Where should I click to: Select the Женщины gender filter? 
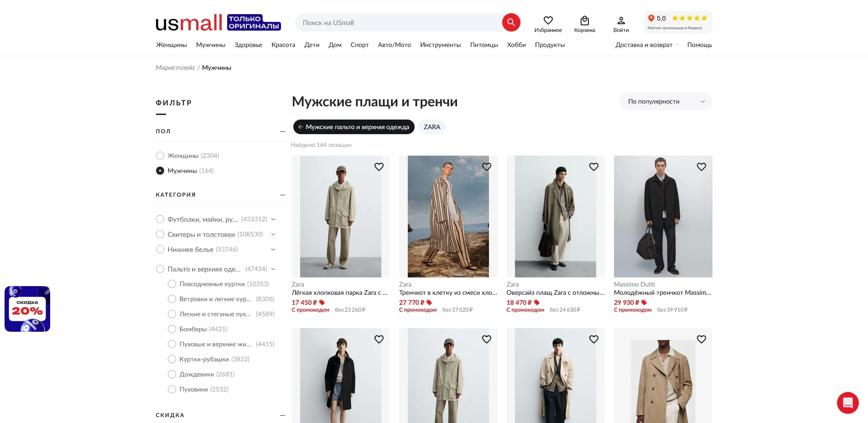[x=160, y=156]
